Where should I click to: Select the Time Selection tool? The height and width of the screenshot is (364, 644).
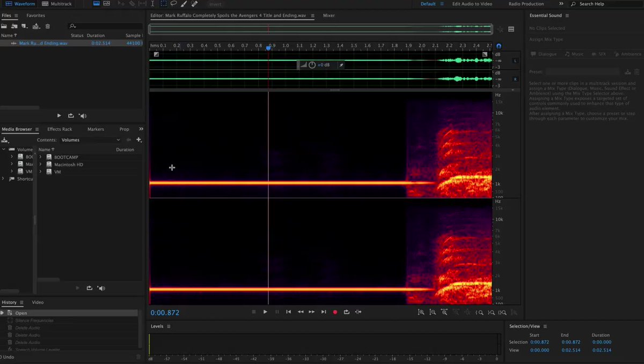pos(153,4)
